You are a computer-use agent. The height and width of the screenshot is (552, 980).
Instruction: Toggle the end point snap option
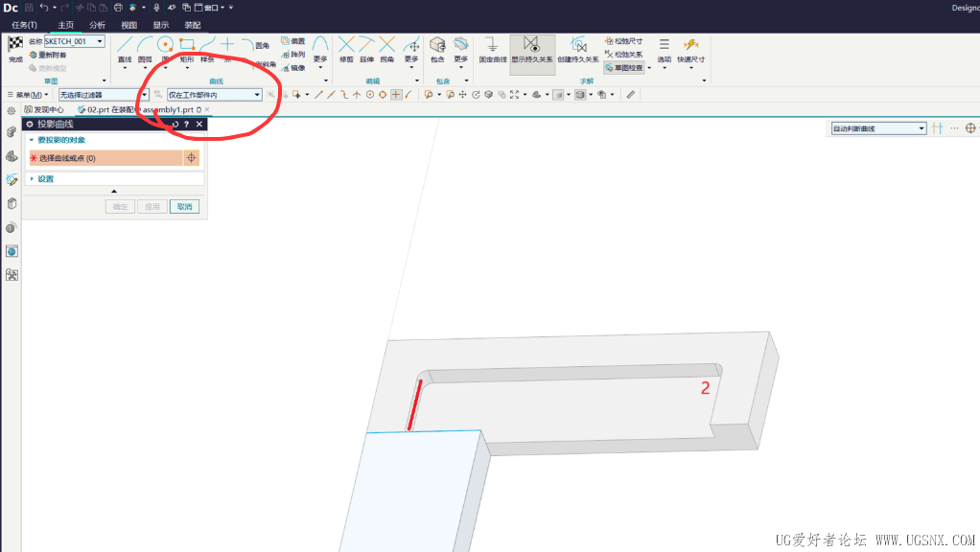pos(318,95)
